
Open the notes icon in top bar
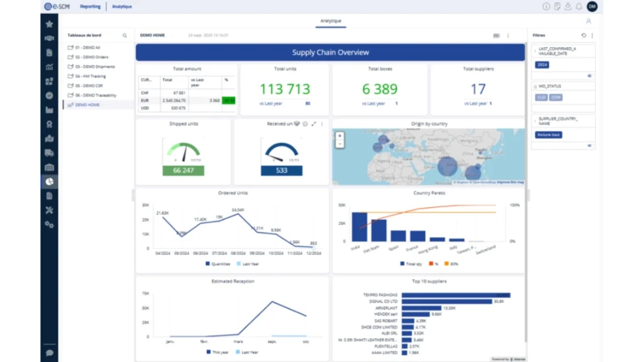coord(557,6)
